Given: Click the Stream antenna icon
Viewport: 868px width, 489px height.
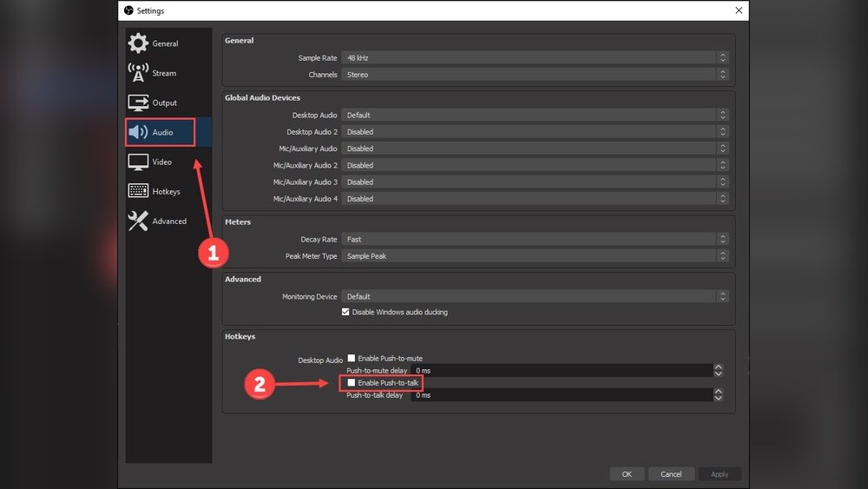Looking at the screenshot, I should pyautogui.click(x=138, y=73).
